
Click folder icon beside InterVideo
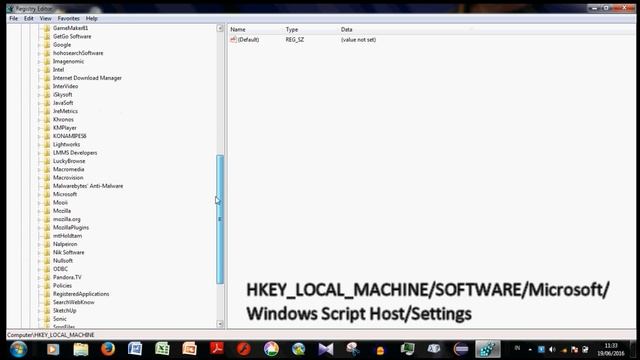tap(47, 86)
